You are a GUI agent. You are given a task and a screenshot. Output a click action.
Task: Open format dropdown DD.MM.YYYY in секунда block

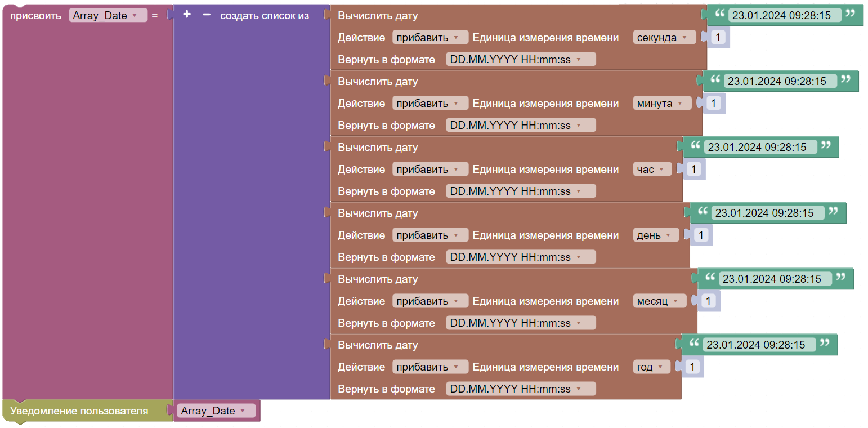tap(521, 60)
